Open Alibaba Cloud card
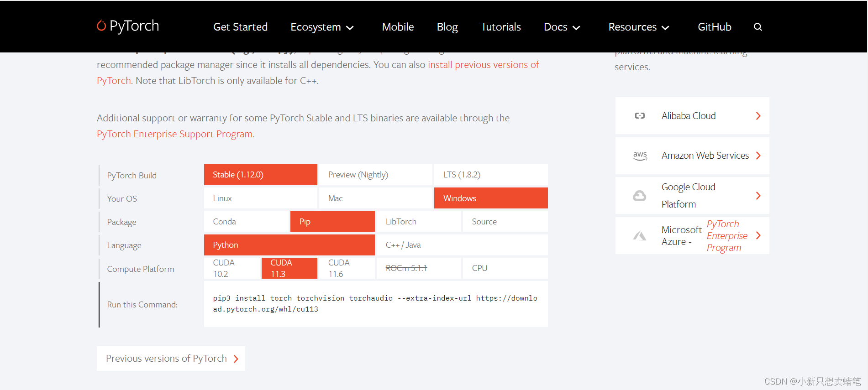 pyautogui.click(x=692, y=116)
